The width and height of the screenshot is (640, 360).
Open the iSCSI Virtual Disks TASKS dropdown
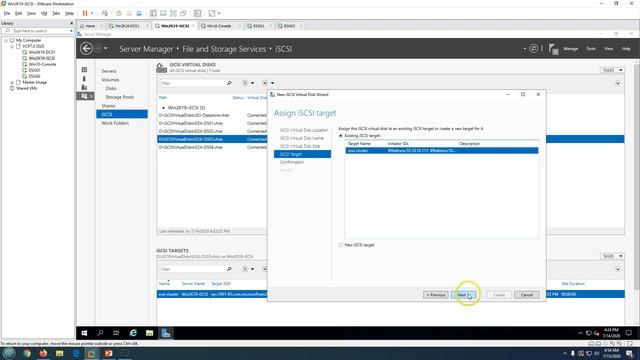[613, 70]
